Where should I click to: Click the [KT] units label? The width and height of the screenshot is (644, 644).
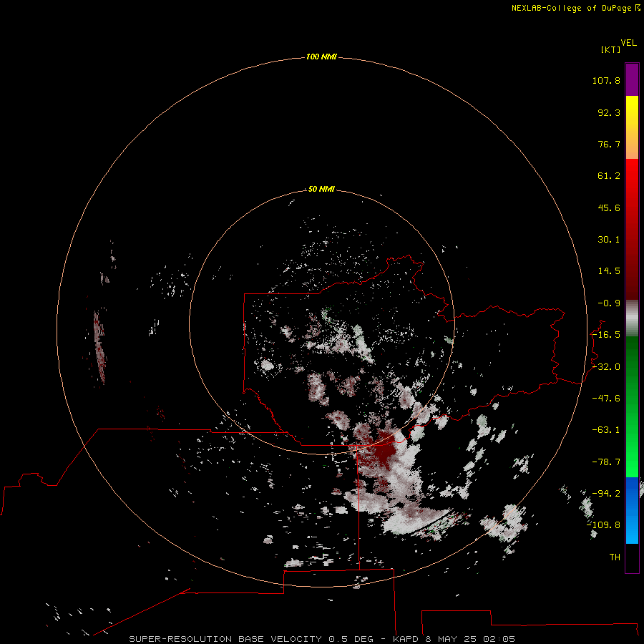tap(610, 49)
